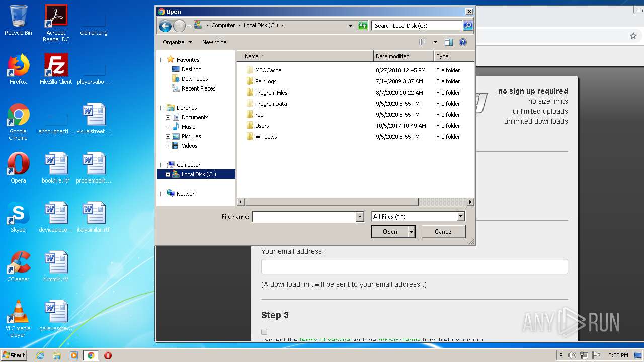Sort by Date modified column header

tap(404, 56)
